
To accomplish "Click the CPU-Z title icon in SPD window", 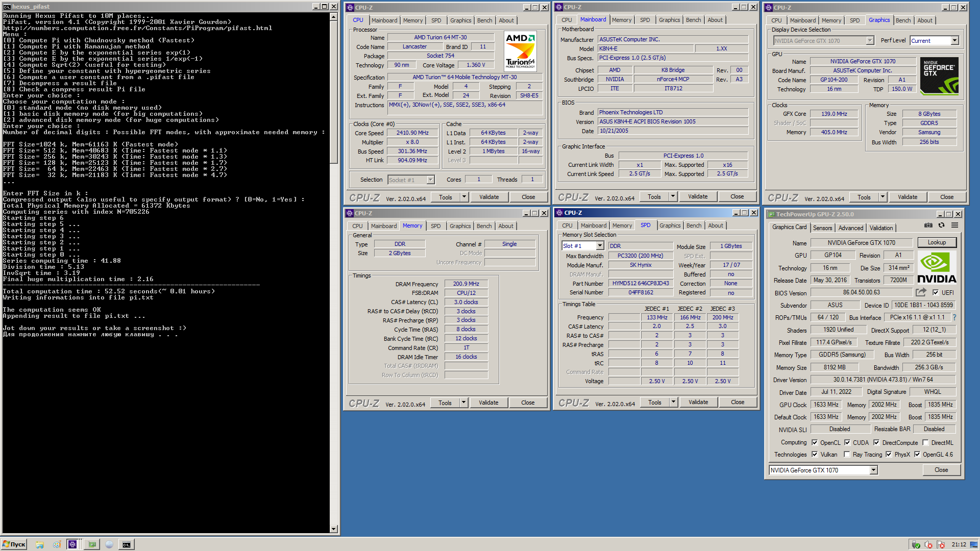I will click(559, 213).
